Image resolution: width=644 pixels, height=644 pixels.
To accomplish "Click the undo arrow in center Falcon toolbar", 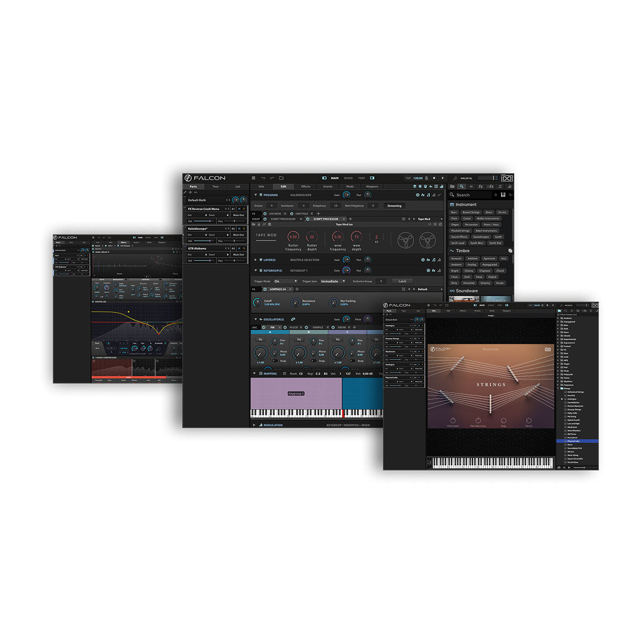I will coord(263,178).
